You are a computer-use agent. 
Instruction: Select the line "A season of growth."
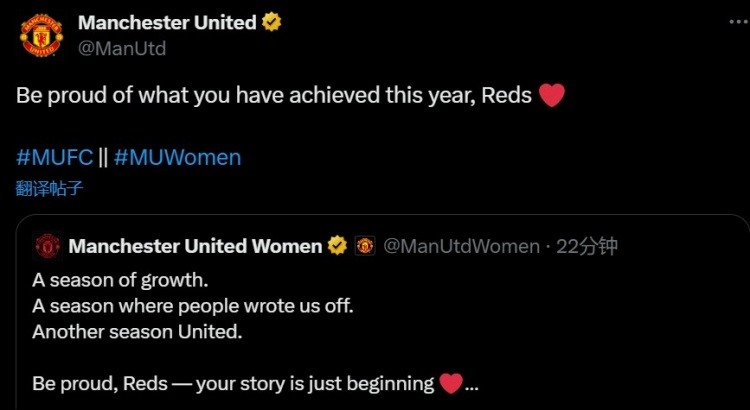(x=120, y=278)
